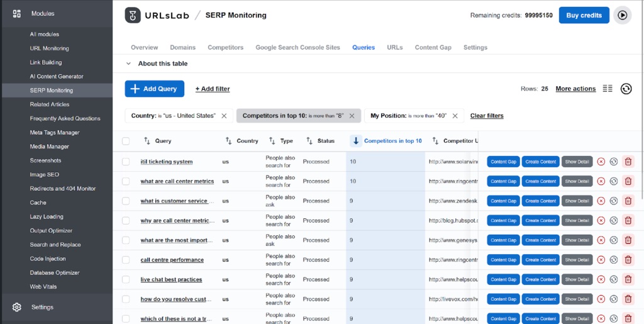Delete the why are call center metric row
The image size is (644, 324).
(628, 221)
